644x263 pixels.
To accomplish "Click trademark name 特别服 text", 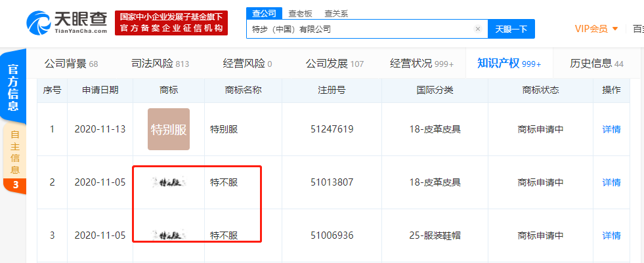I will 224,129.
